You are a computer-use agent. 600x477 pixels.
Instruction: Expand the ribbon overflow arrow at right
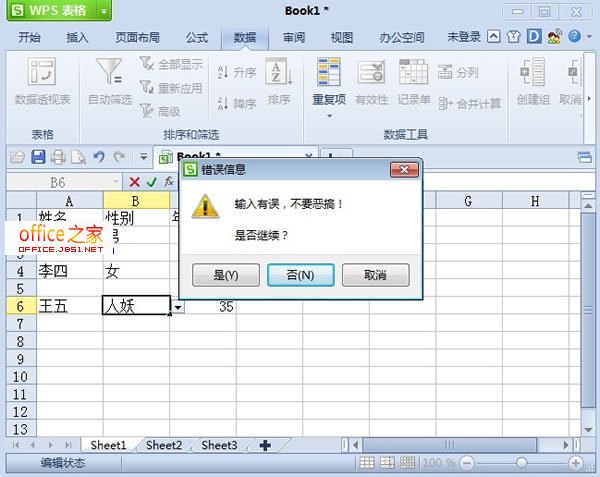(589, 99)
